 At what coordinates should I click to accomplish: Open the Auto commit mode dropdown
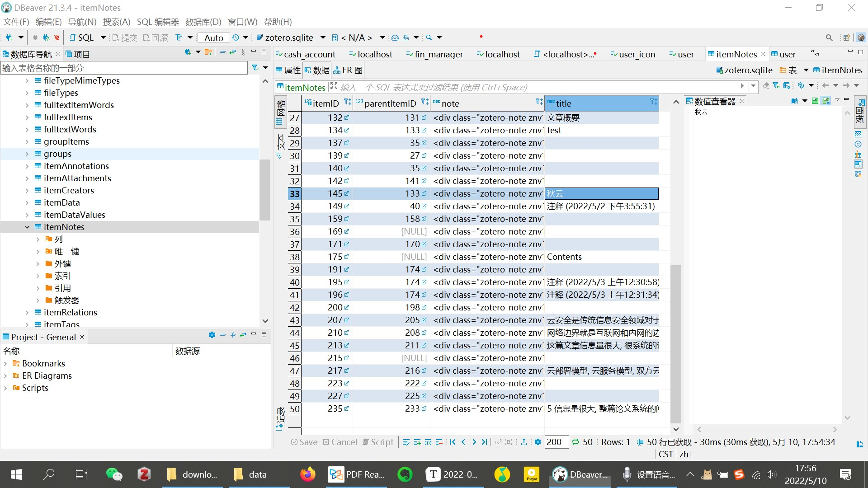(214, 38)
